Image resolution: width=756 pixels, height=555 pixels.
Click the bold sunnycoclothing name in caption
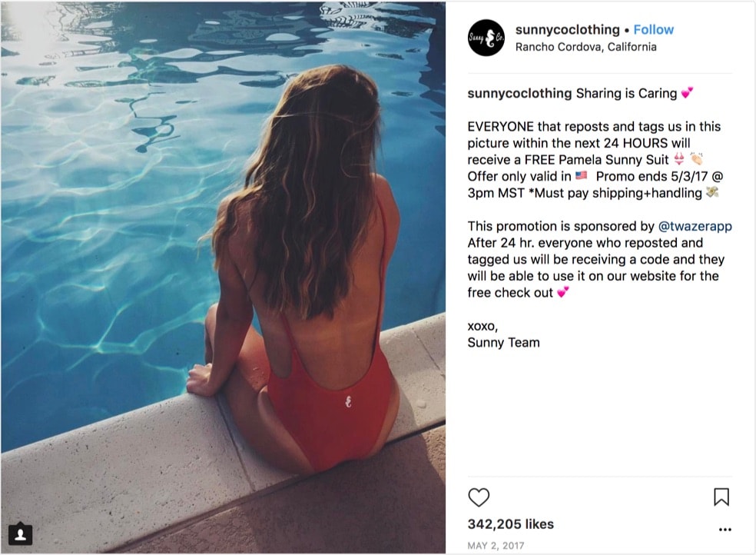(x=519, y=93)
